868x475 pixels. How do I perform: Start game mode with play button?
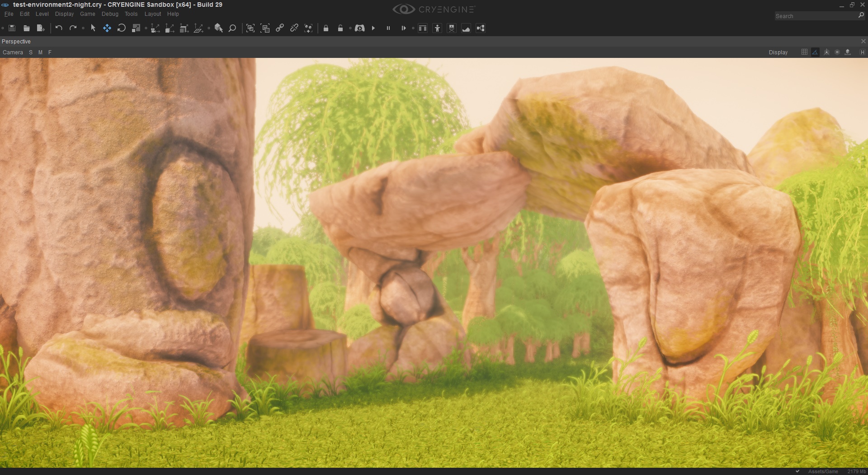point(373,28)
